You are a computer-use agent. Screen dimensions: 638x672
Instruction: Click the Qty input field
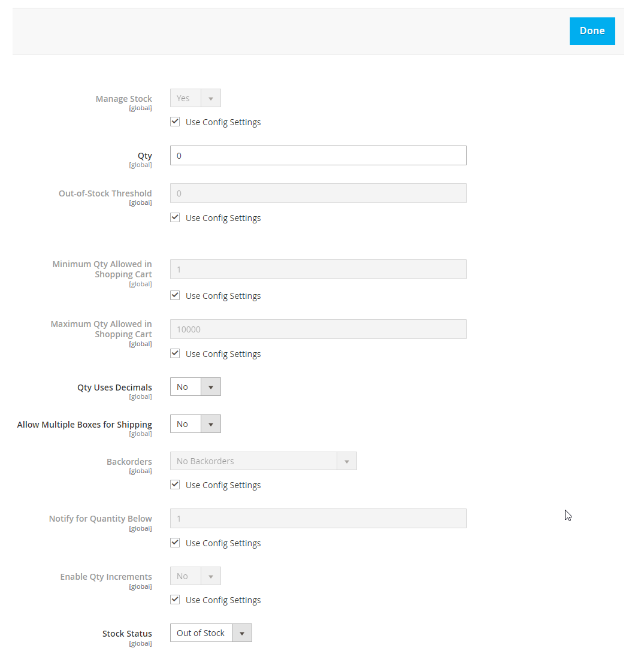click(x=318, y=156)
